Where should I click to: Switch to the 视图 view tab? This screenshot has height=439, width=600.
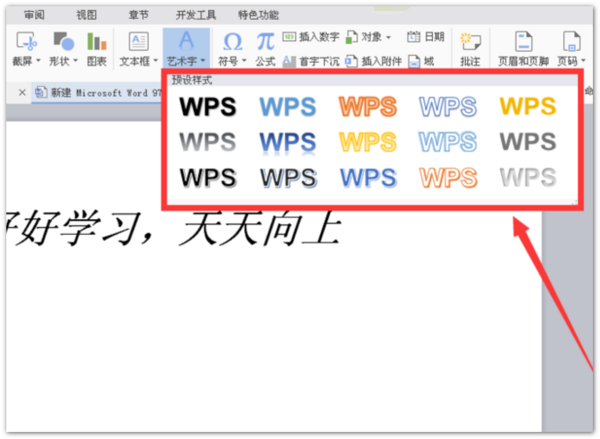[86, 15]
